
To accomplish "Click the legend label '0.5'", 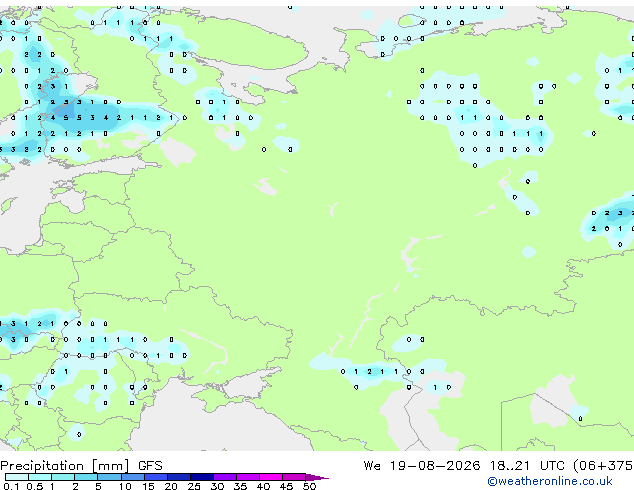I will (35, 486).
